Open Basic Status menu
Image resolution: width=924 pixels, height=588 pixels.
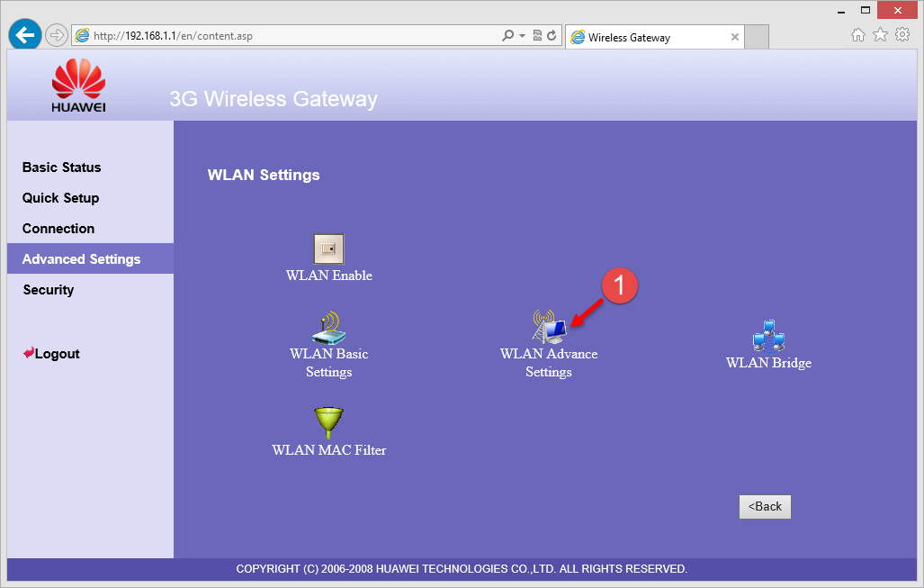pos(61,167)
